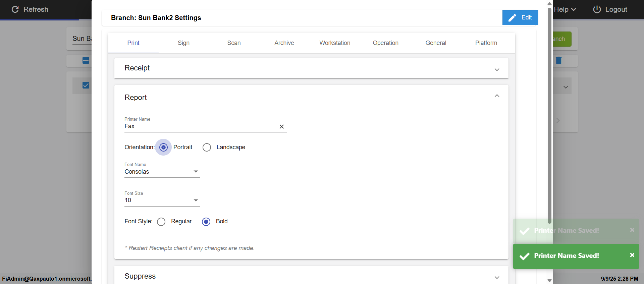
Task: Dismiss the Printer Name Saved notification
Action: pyautogui.click(x=632, y=255)
